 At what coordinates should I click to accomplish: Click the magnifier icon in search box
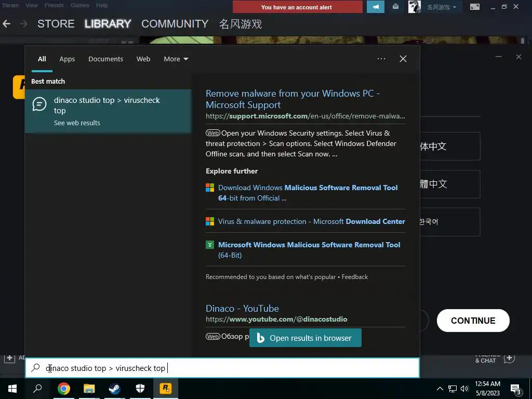(36, 368)
